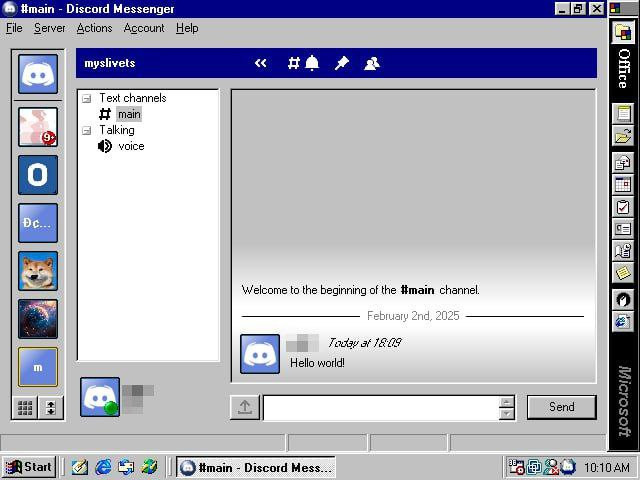Click the Text channels category label
This screenshot has width=640, height=480.
[133, 98]
